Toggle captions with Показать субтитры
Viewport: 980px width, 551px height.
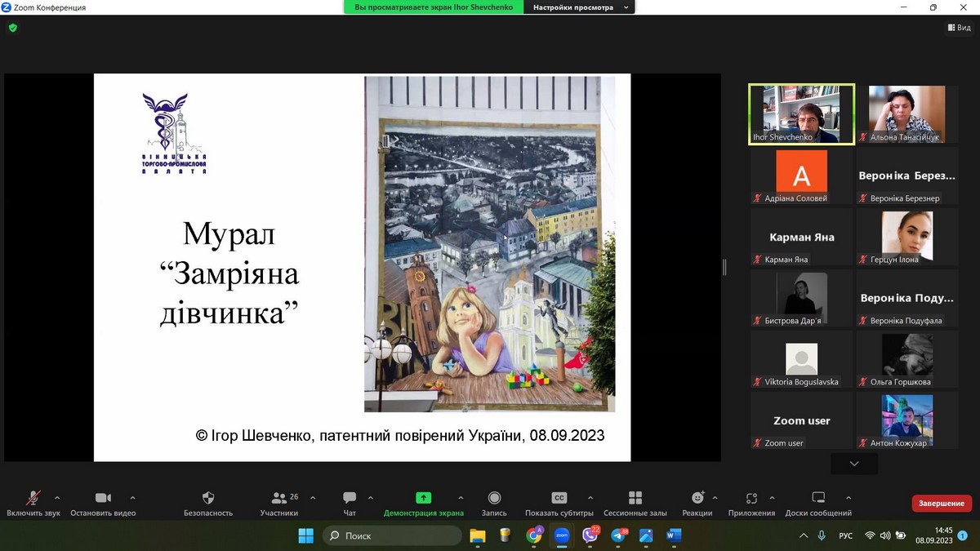(x=559, y=499)
